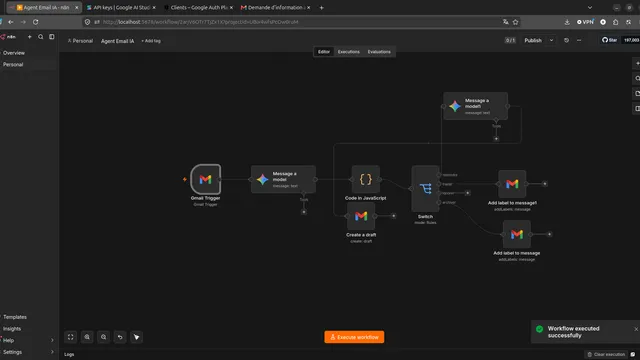The width and height of the screenshot is (640, 360).
Task: Open workflow history clock icon
Action: pos(566,40)
